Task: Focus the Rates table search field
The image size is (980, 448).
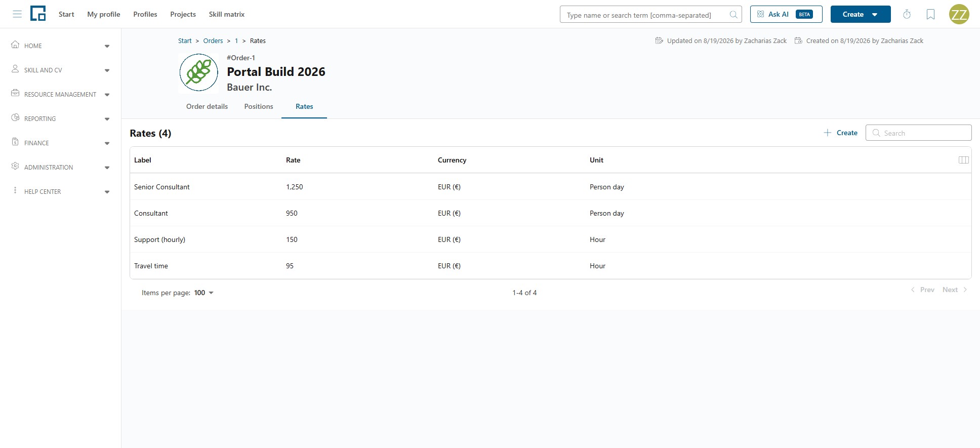Action: [x=918, y=133]
